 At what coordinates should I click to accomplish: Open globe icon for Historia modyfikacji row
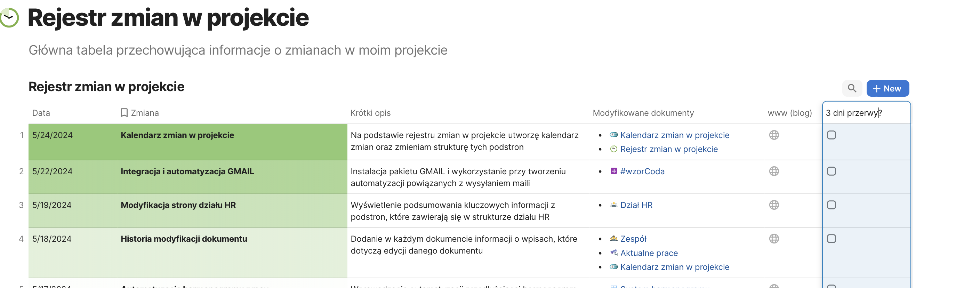coord(774,239)
